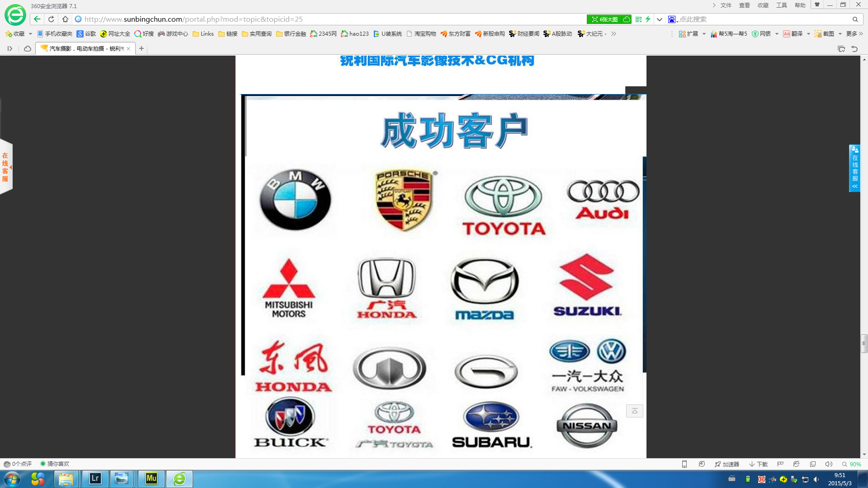Click the 帮5淘 extension button
The width and height of the screenshot is (868, 488).
(729, 34)
